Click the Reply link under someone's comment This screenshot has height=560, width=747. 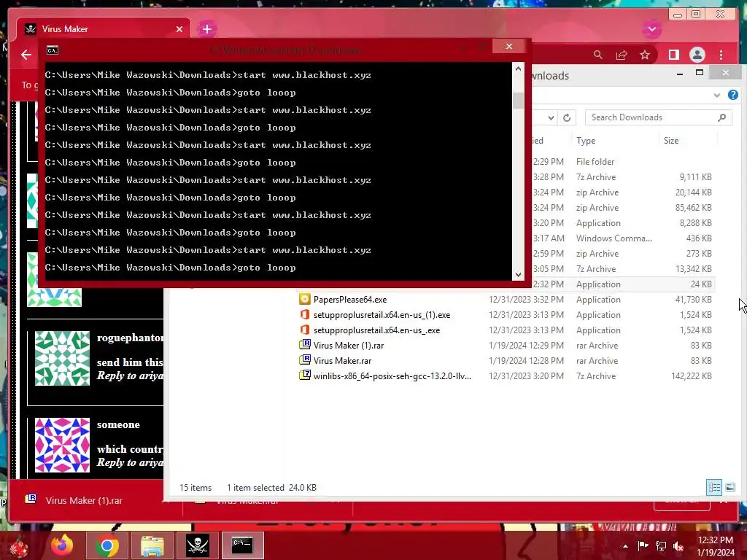pyautogui.click(x=130, y=462)
